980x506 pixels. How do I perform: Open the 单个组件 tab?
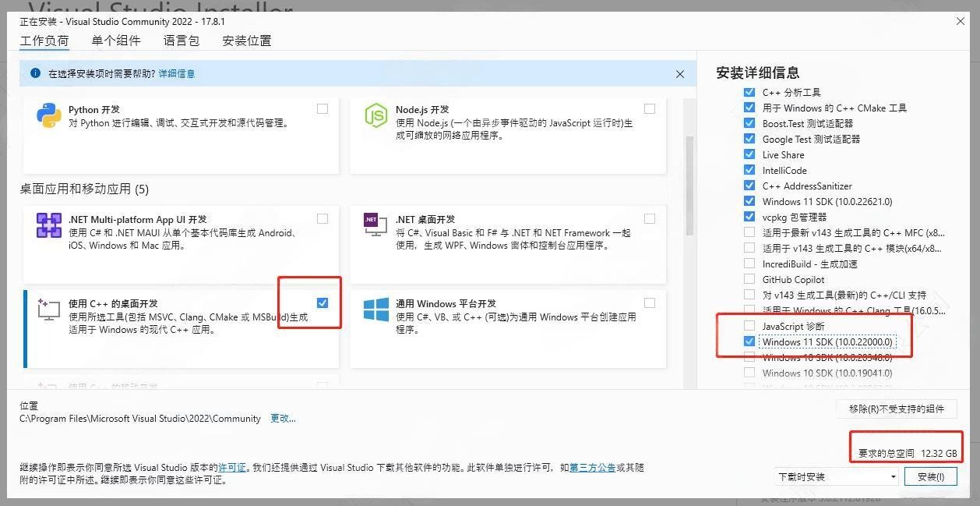(116, 41)
